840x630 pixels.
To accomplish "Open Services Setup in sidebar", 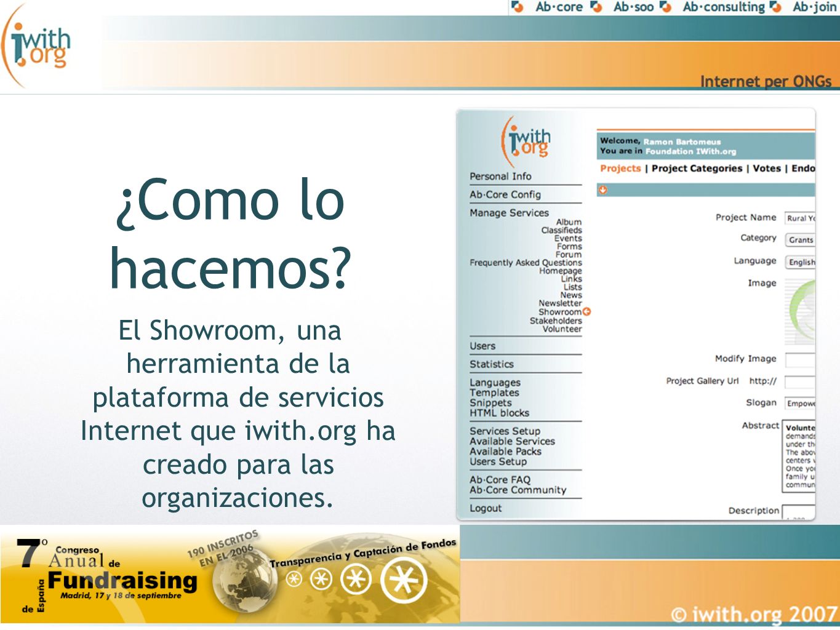I will click(x=505, y=431).
